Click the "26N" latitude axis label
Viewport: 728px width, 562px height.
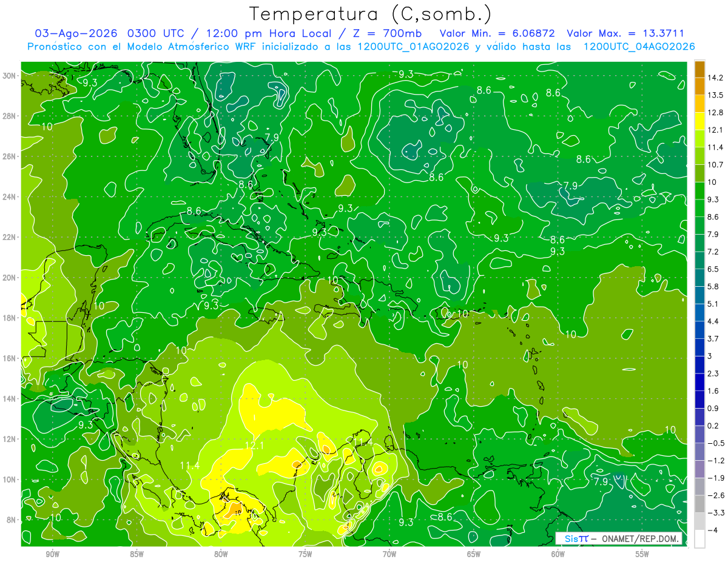pyautogui.click(x=10, y=156)
